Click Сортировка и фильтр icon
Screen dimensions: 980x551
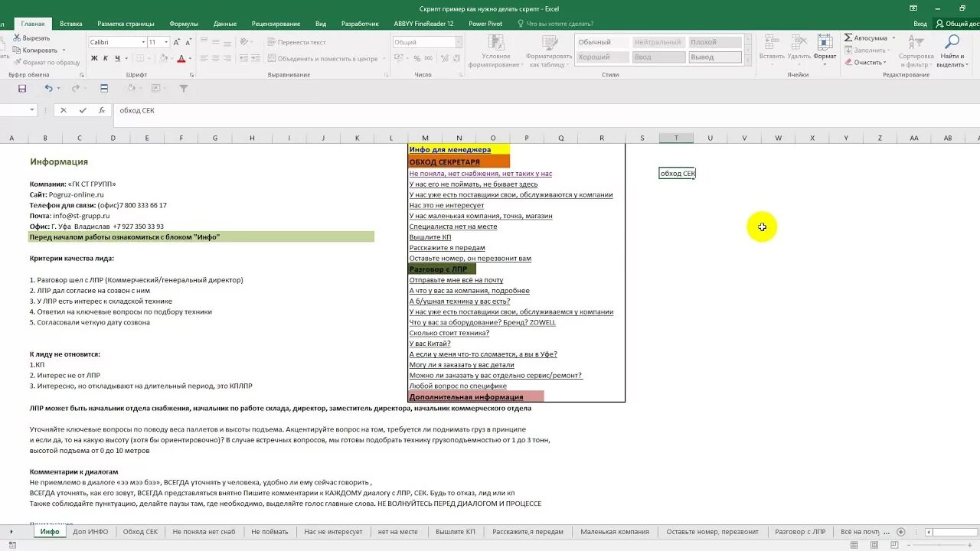click(x=916, y=42)
